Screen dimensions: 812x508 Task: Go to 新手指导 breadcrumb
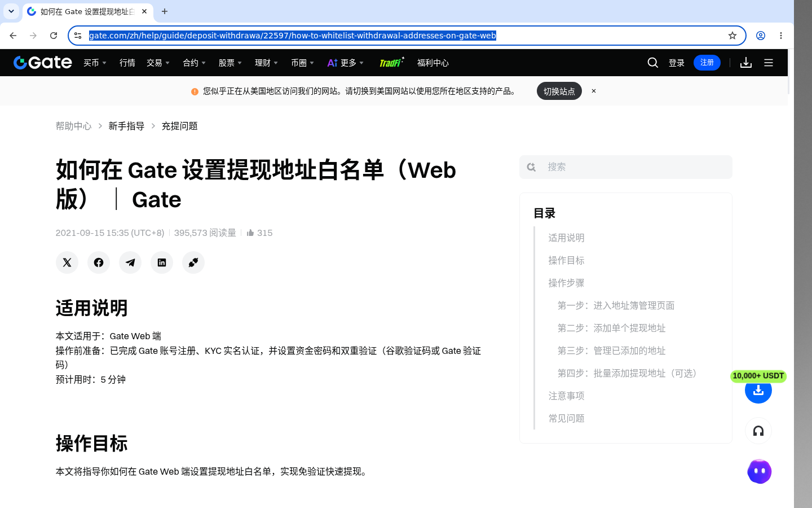point(126,126)
